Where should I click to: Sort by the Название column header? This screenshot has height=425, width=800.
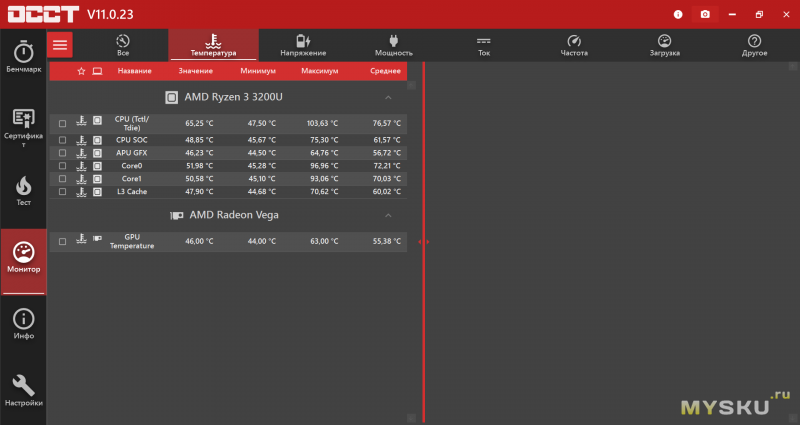coord(135,71)
